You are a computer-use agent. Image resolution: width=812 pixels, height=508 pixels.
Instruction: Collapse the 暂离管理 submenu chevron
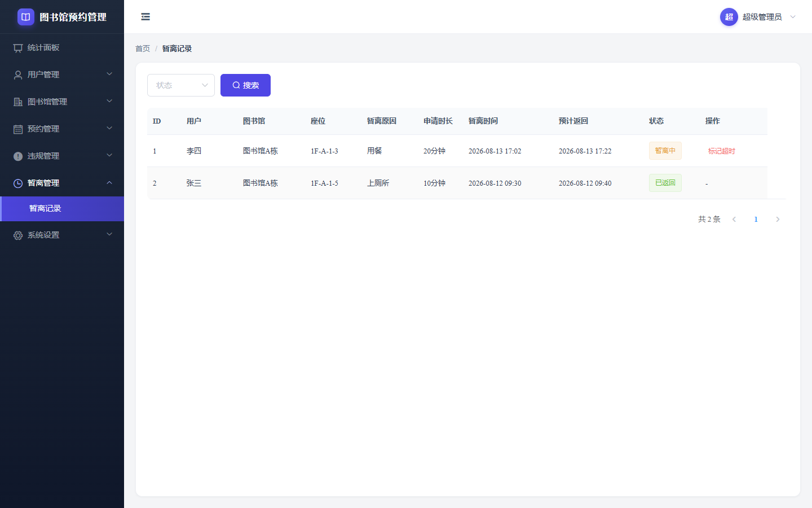coord(109,182)
